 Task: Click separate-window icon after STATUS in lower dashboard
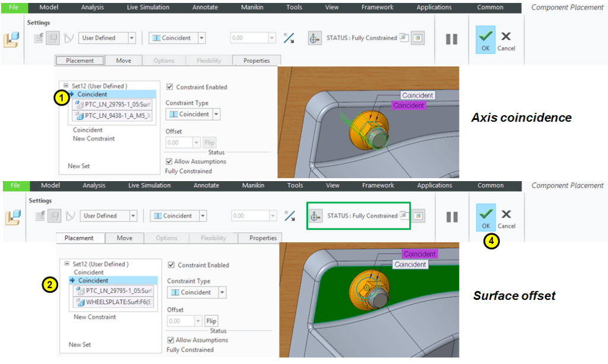pyautogui.click(x=404, y=216)
